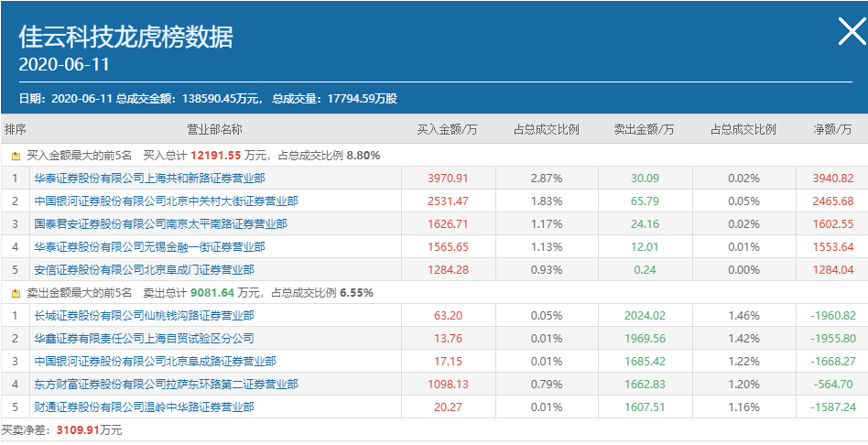Open 华鑫证券有限责任公司上海自贸试验区分公司 link
The width and height of the screenshot is (868, 445).
click(x=144, y=338)
